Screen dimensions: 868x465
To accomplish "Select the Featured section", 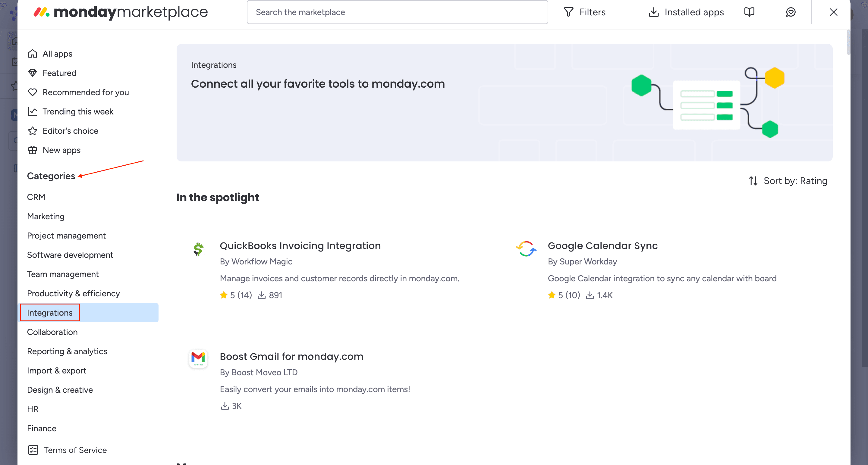I will (x=59, y=73).
